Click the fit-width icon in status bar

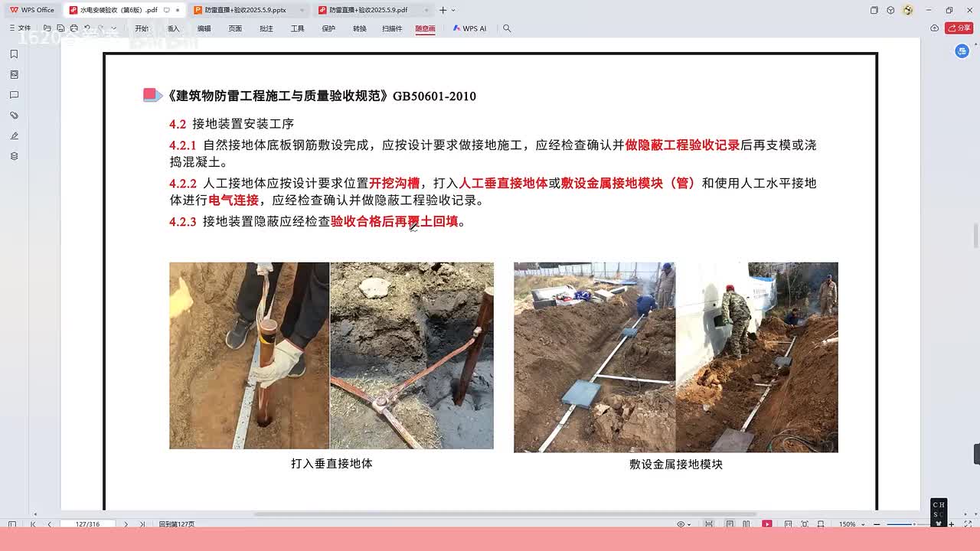(821, 524)
